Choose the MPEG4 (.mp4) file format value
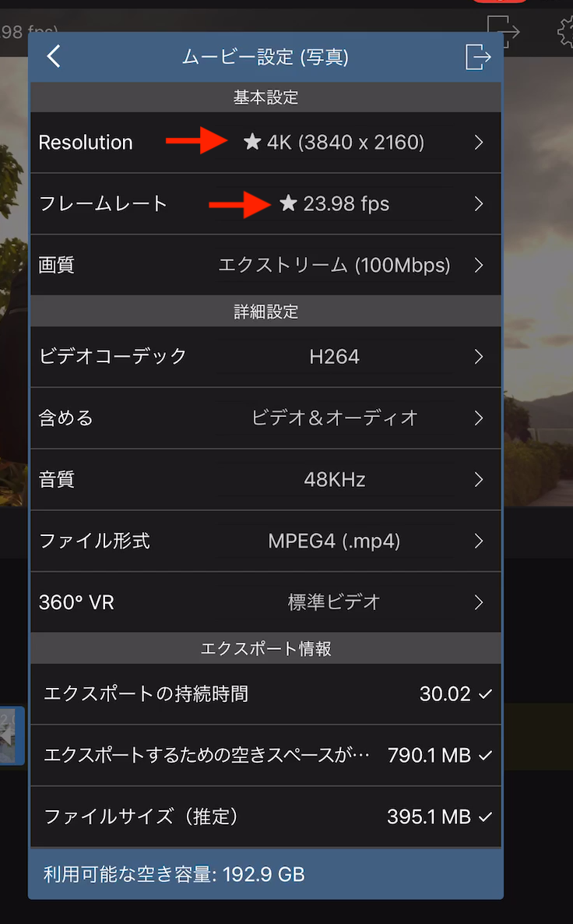573x924 pixels. point(334,541)
